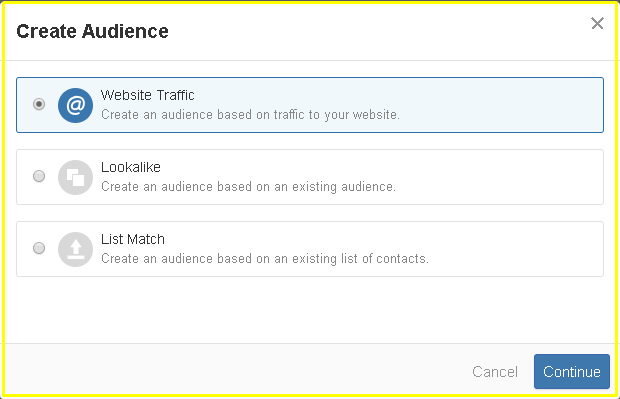Select the Website Traffic radio button
The image size is (620, 399).
coord(39,104)
